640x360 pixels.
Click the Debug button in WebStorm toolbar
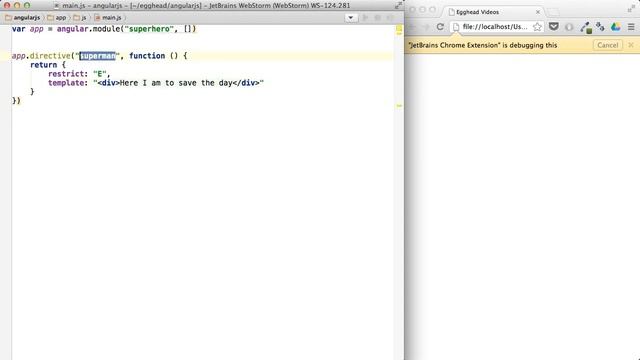coord(378,18)
